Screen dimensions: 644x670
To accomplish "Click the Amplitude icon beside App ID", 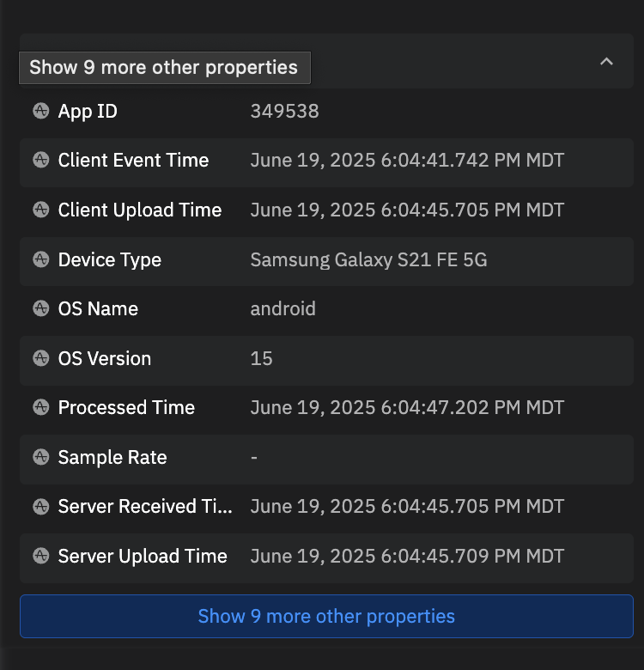I will tap(40, 111).
